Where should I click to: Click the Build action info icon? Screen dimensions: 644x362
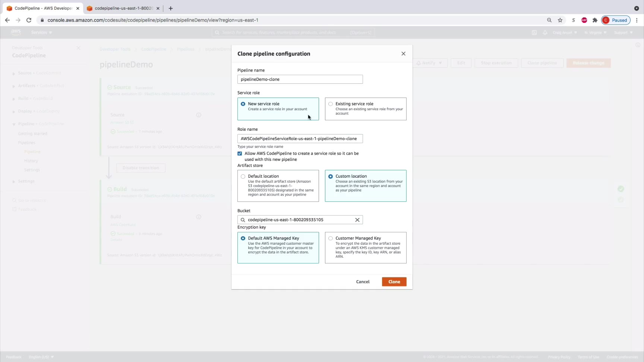click(x=199, y=217)
